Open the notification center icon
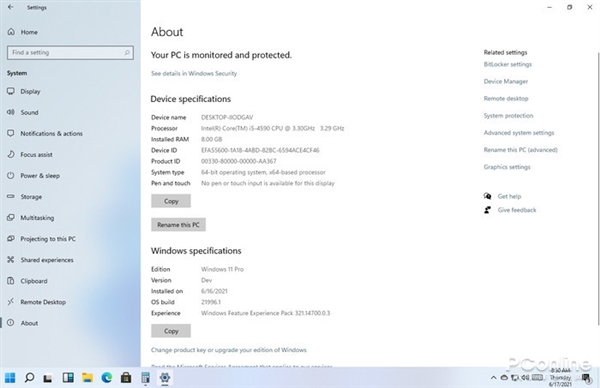Image resolution: width=600 pixels, height=388 pixels. click(x=586, y=378)
